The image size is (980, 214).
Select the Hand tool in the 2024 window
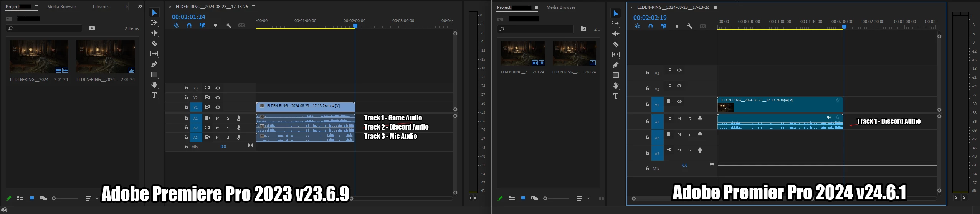coord(616,86)
